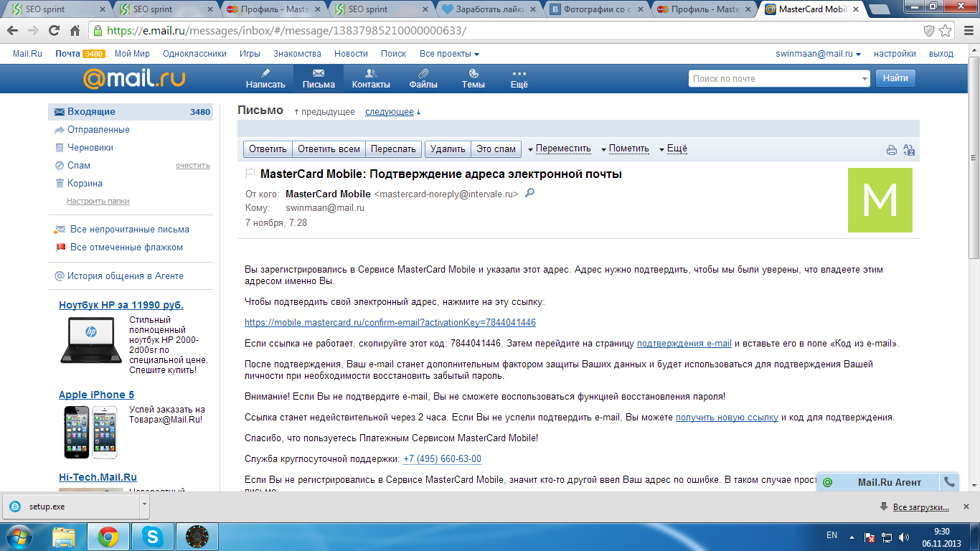
Task: Open the mastercard confirm-email activation link
Action: point(390,323)
